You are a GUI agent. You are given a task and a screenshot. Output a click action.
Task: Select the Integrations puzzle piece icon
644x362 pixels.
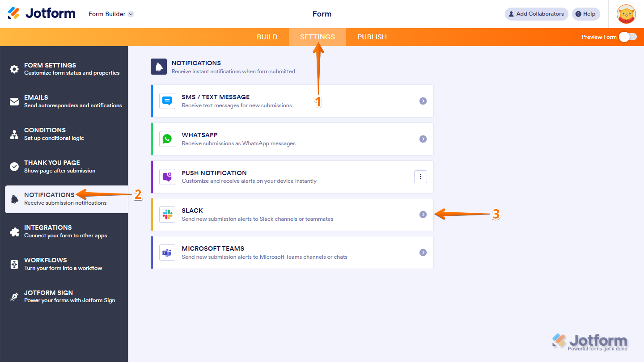click(x=13, y=231)
